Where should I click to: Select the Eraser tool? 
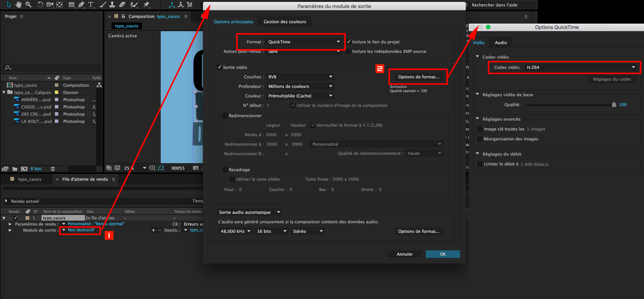point(122,5)
